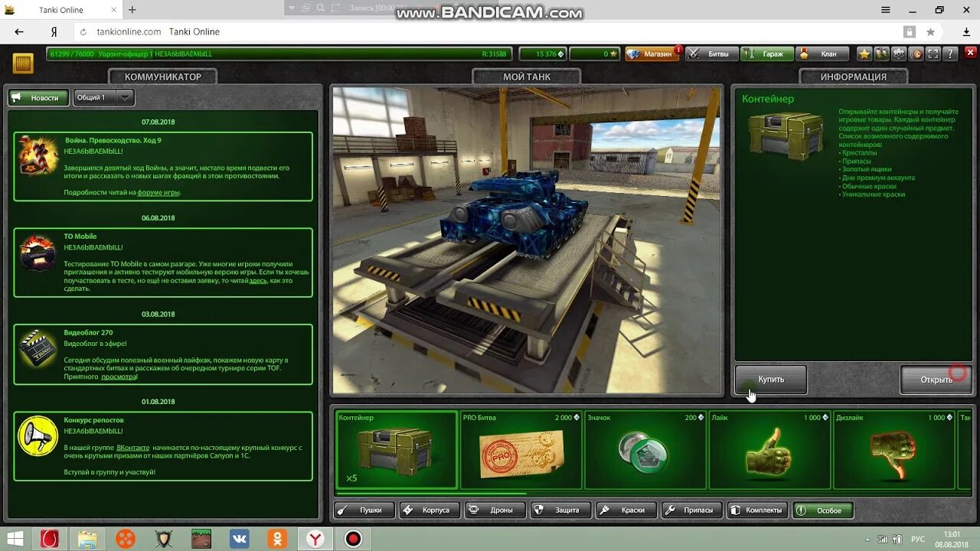980x551 pixels.
Task: Follow the просмотра link in Видеоблог 270
Action: click(x=119, y=377)
